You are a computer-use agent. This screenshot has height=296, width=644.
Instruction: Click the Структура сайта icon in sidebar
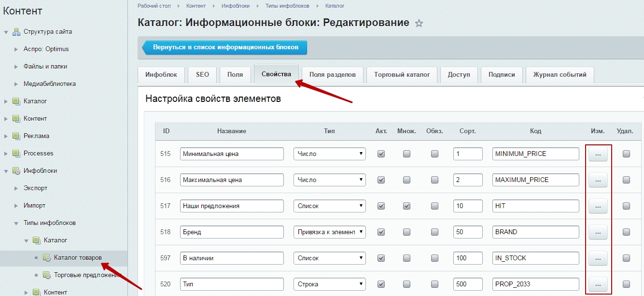(16, 32)
